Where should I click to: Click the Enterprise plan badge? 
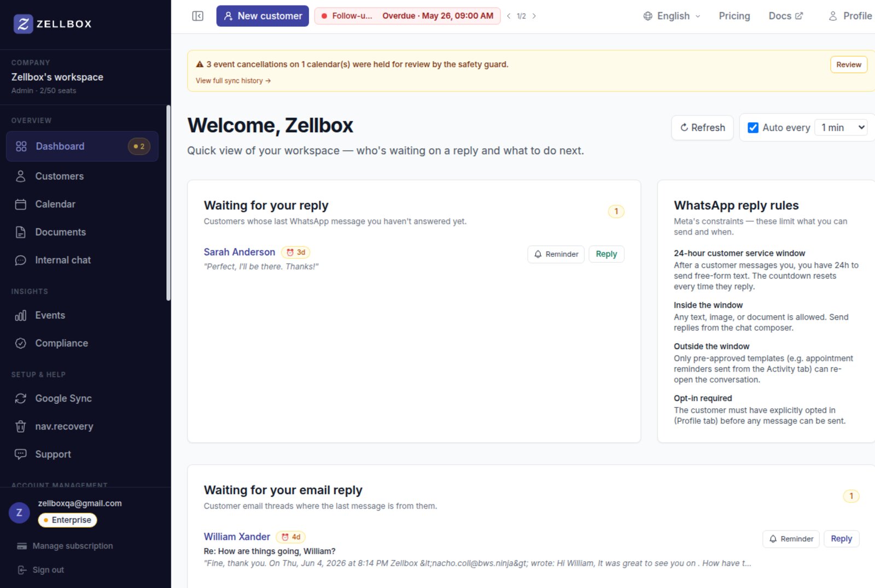(67, 520)
